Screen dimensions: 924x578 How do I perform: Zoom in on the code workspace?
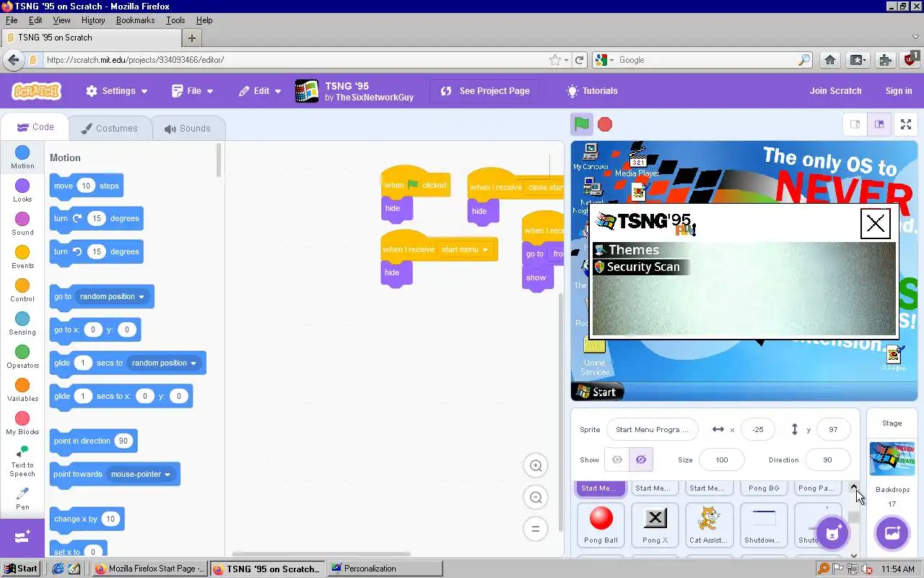pyautogui.click(x=536, y=466)
